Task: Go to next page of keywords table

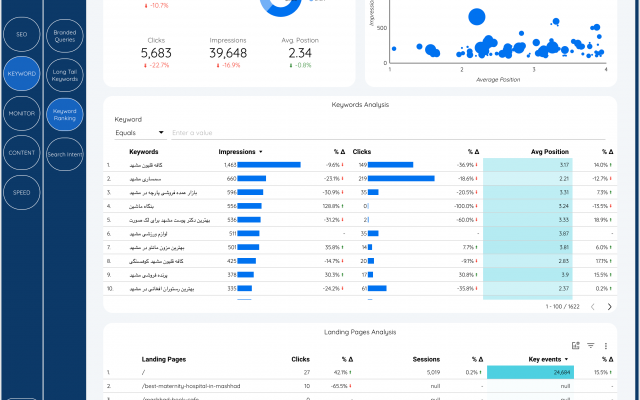Action: click(610, 307)
